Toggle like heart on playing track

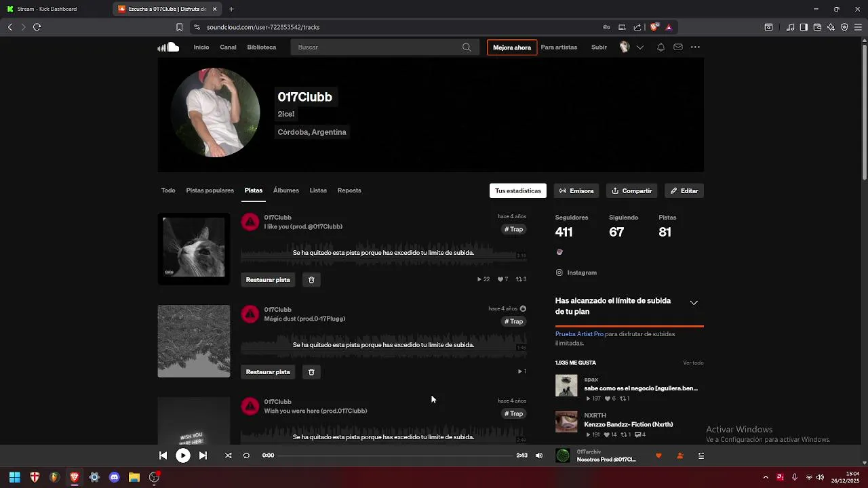click(x=658, y=455)
